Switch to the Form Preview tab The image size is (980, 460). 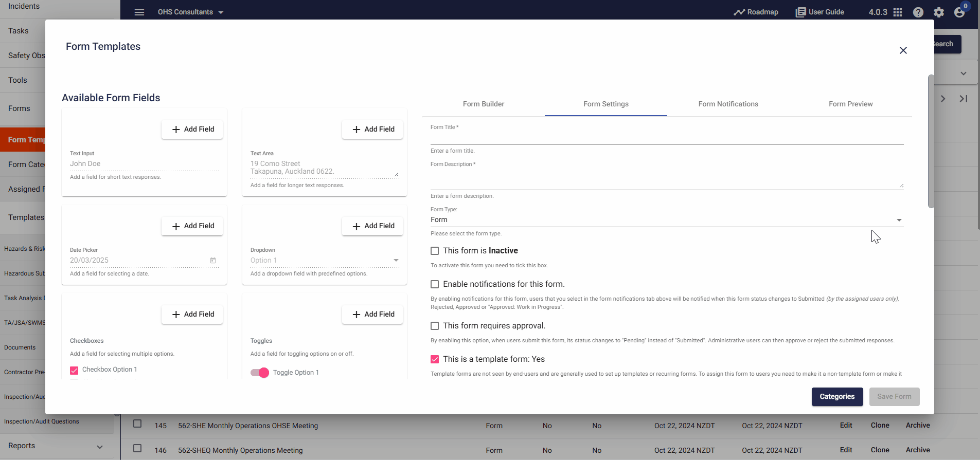[851, 104]
